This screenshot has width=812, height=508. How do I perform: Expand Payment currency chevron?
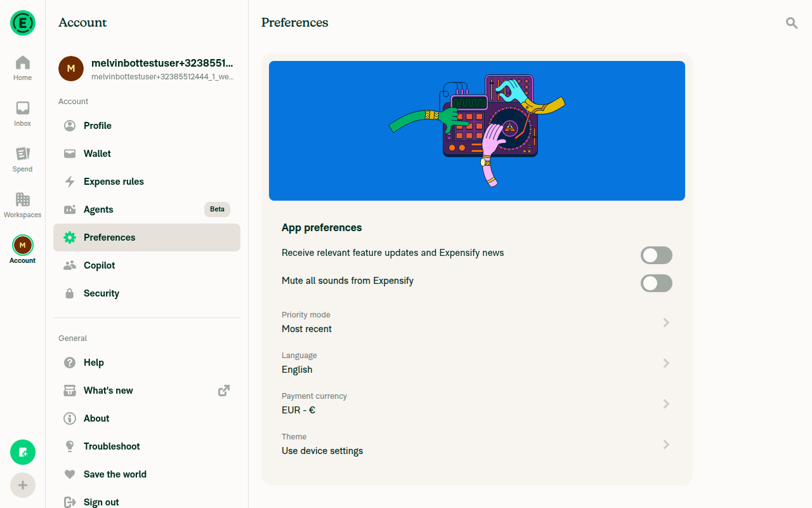pyautogui.click(x=666, y=404)
